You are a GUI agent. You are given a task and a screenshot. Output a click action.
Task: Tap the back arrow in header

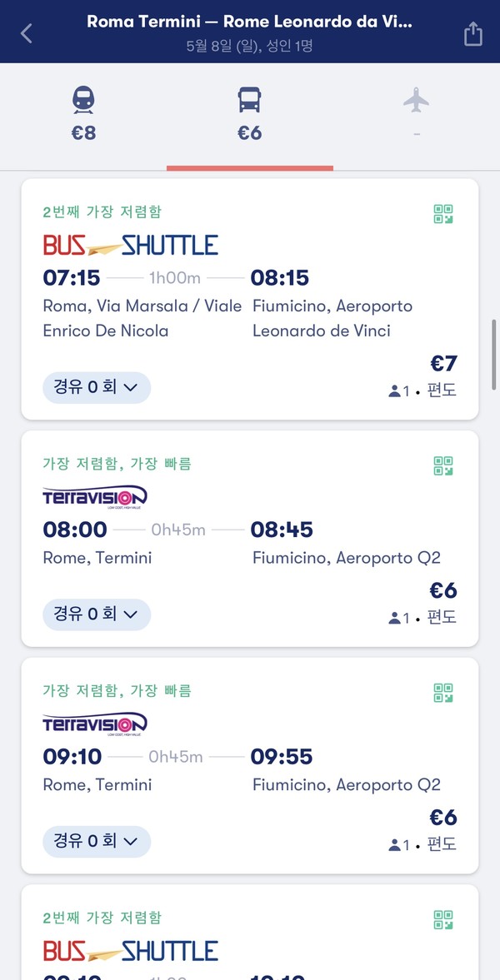point(27,33)
